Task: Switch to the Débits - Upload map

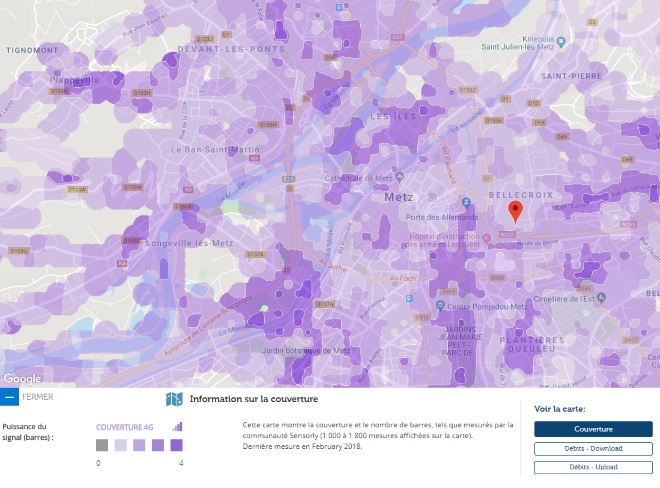Action: pyautogui.click(x=593, y=467)
